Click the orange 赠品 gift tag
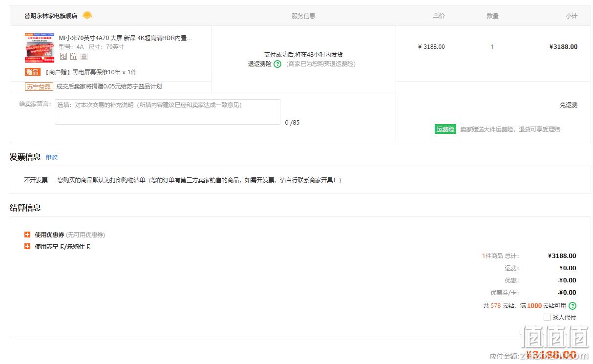 (x=33, y=72)
